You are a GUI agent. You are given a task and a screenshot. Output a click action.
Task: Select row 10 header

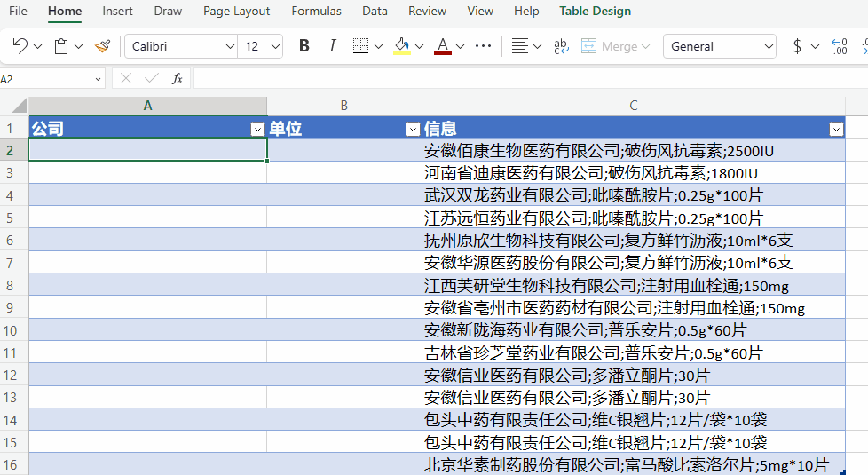pyautogui.click(x=14, y=330)
